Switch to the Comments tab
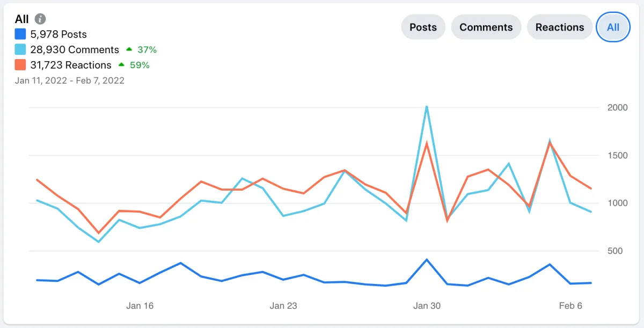The height and width of the screenshot is (328, 644). 486,27
